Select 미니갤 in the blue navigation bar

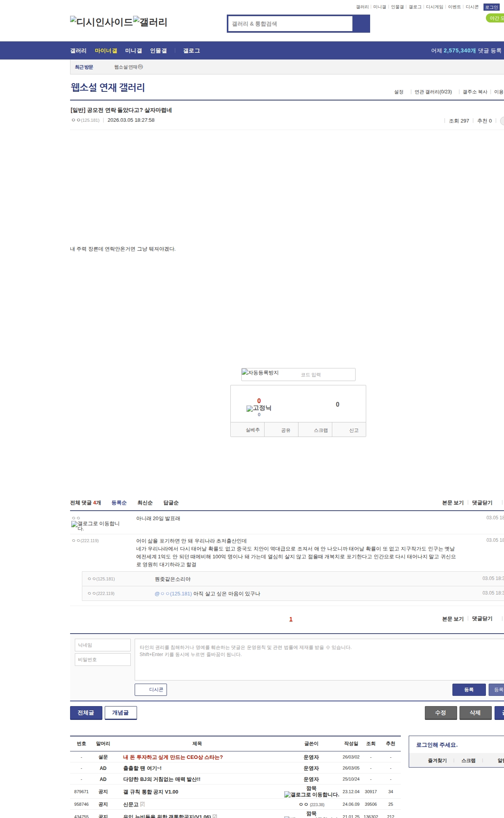[x=133, y=51]
